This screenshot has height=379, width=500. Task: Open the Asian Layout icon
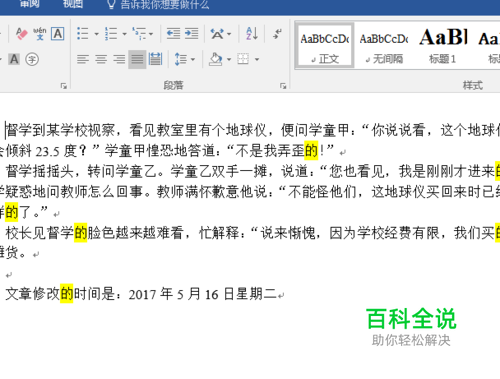pyautogui.click(x=217, y=34)
